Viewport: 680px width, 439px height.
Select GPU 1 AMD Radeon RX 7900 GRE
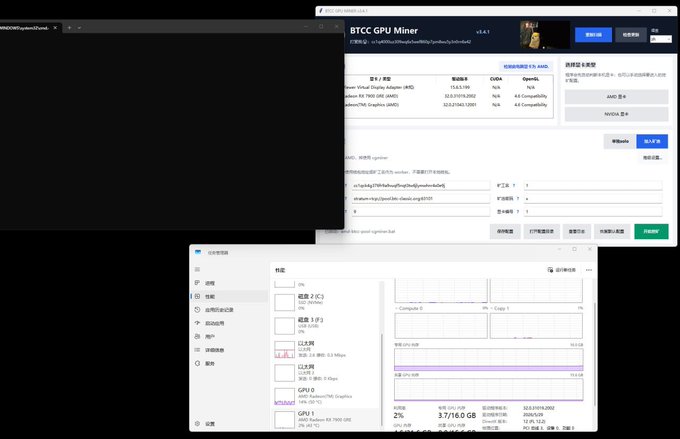[326, 419]
